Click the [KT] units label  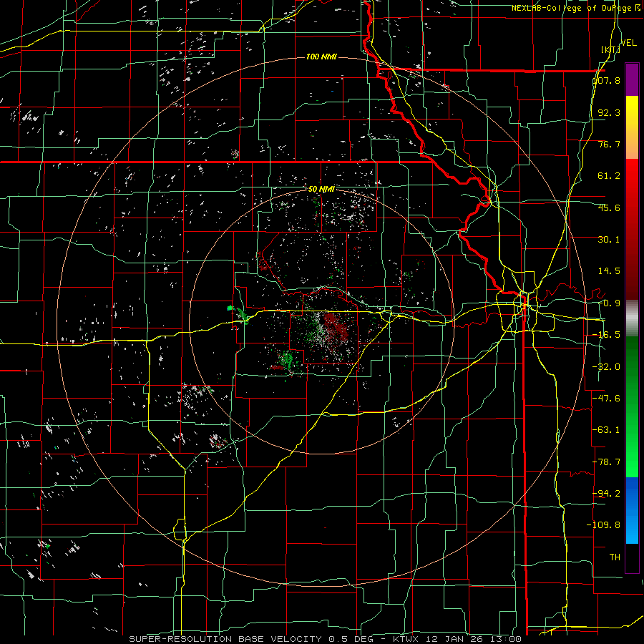(x=611, y=49)
